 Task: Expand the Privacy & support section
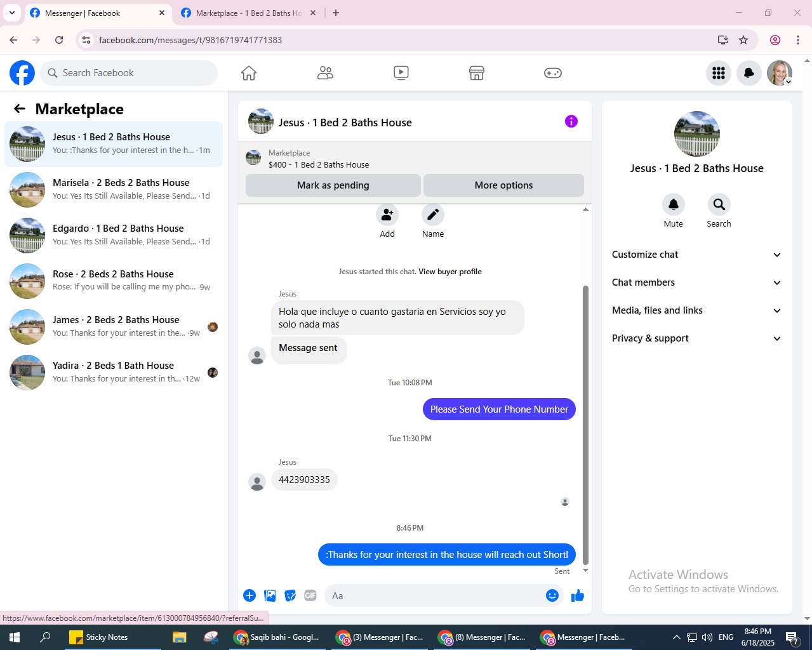(x=697, y=338)
